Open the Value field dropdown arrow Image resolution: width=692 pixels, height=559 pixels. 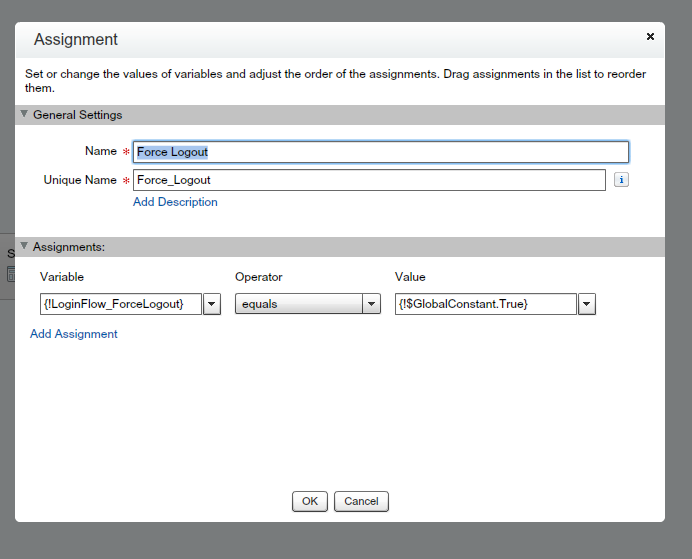pos(587,304)
